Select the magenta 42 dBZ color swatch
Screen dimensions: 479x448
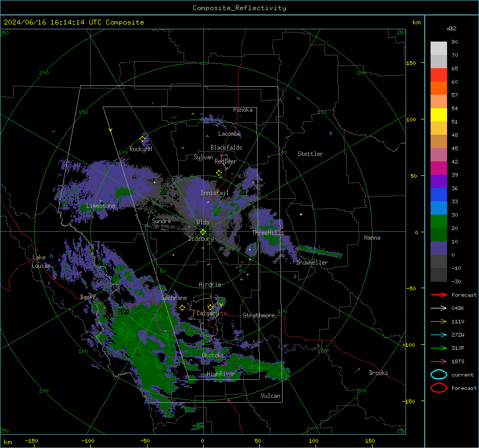pos(439,168)
